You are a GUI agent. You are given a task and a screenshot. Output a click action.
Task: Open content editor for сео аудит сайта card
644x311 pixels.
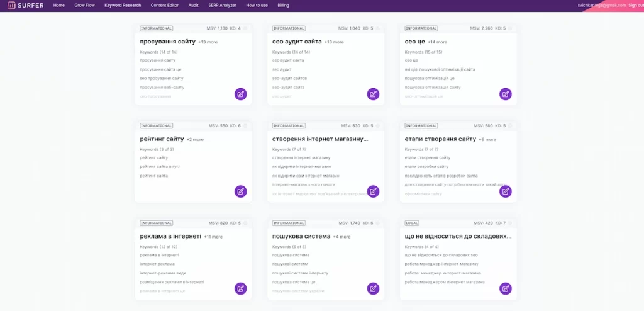coord(373,94)
